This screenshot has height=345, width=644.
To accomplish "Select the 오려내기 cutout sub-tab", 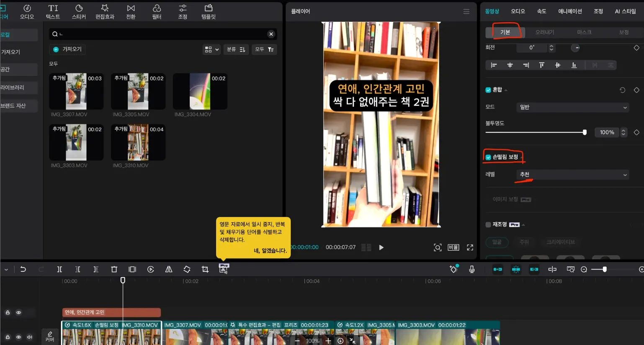I will click(x=545, y=32).
